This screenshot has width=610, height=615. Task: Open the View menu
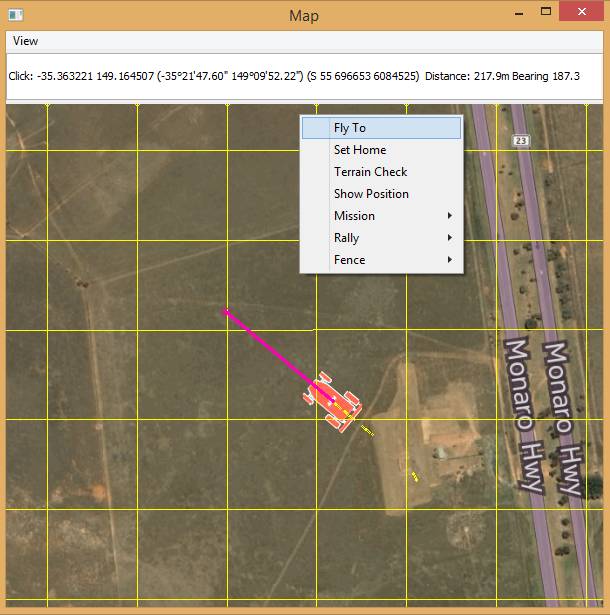tap(26, 41)
